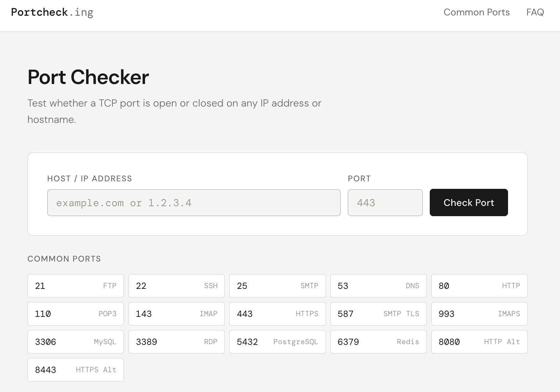This screenshot has height=392, width=560.
Task: Open the FAQ page link
Action: point(535,12)
